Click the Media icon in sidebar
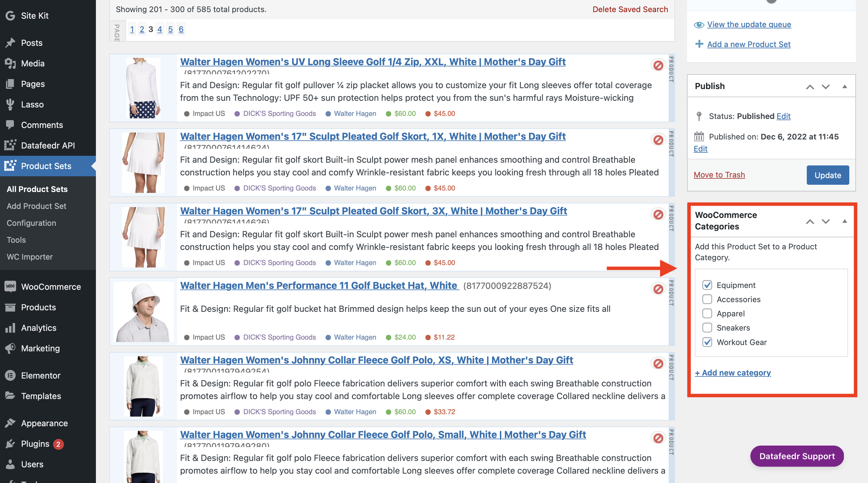868x483 pixels. point(11,63)
